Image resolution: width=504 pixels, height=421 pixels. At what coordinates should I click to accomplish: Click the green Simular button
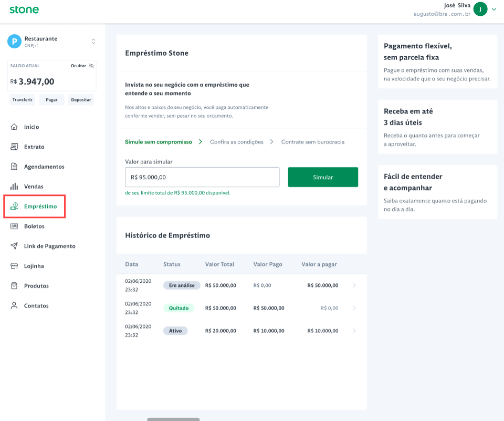(323, 177)
